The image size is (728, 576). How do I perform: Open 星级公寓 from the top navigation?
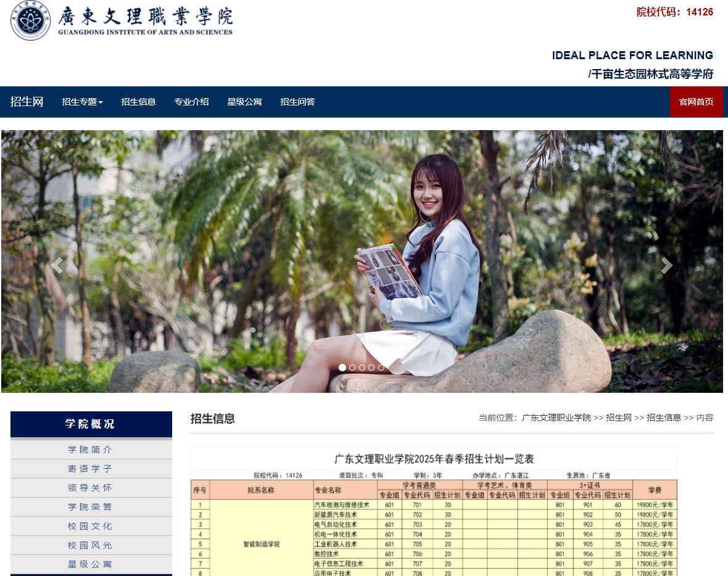[245, 101]
